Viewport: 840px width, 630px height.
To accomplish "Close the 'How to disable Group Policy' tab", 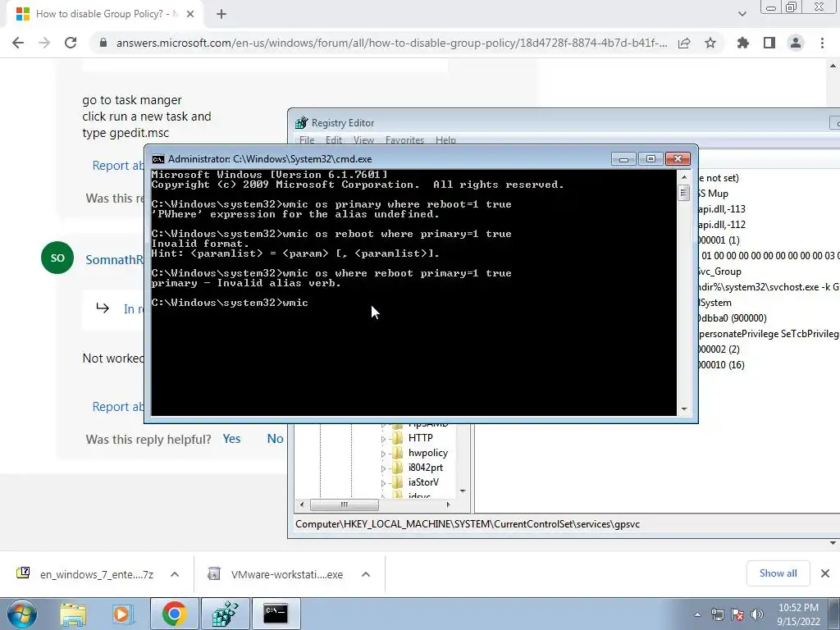I will point(190,14).
